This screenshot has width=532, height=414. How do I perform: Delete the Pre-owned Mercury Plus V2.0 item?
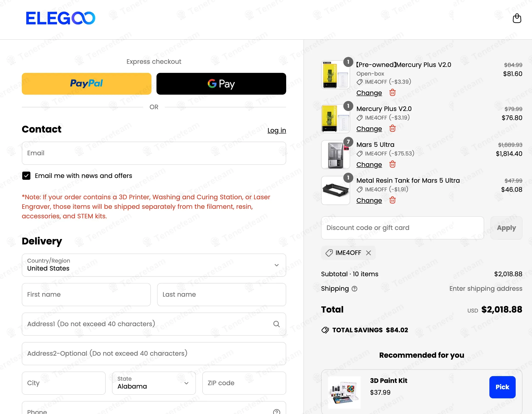392,93
